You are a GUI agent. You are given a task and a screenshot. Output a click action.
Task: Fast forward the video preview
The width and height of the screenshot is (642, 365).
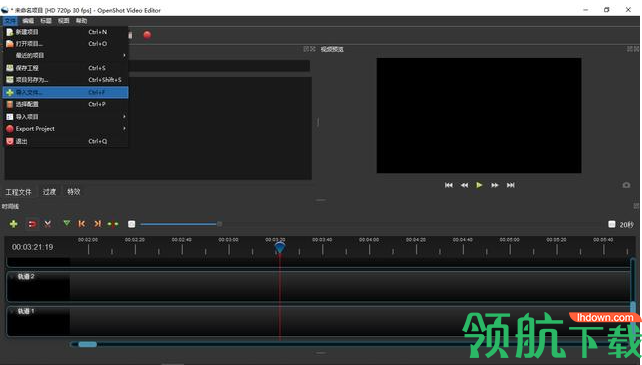[x=495, y=185]
